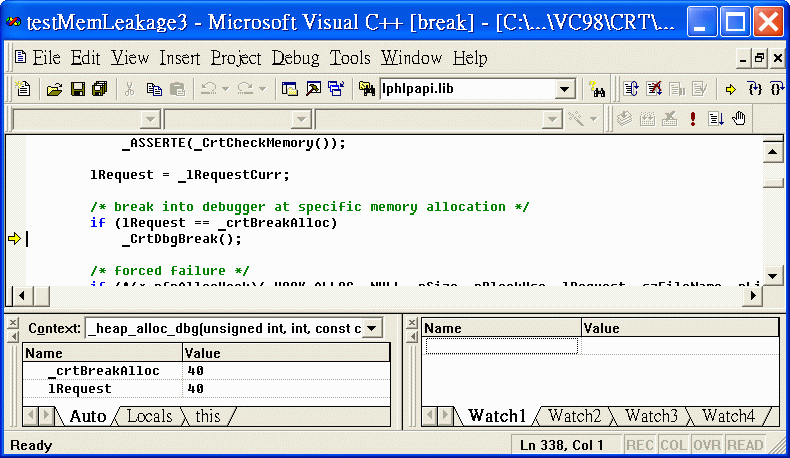The width and height of the screenshot is (790, 458).
Task: Click the Open file folder icon
Action: point(54,90)
